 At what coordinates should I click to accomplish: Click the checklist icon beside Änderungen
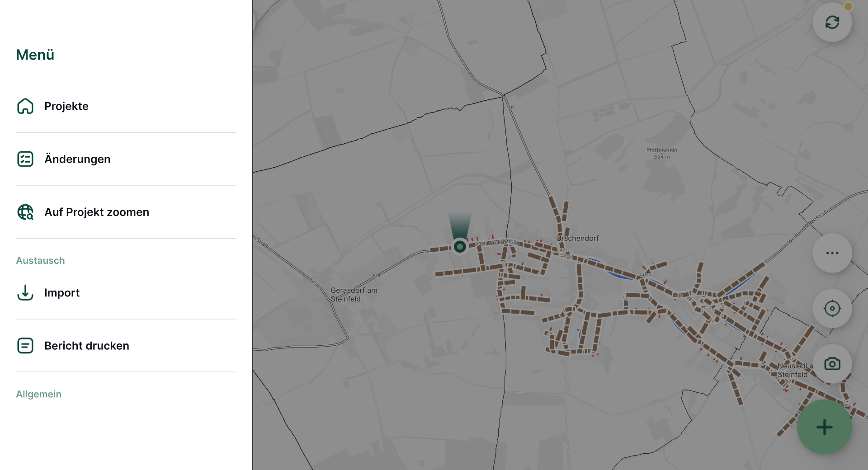point(25,159)
